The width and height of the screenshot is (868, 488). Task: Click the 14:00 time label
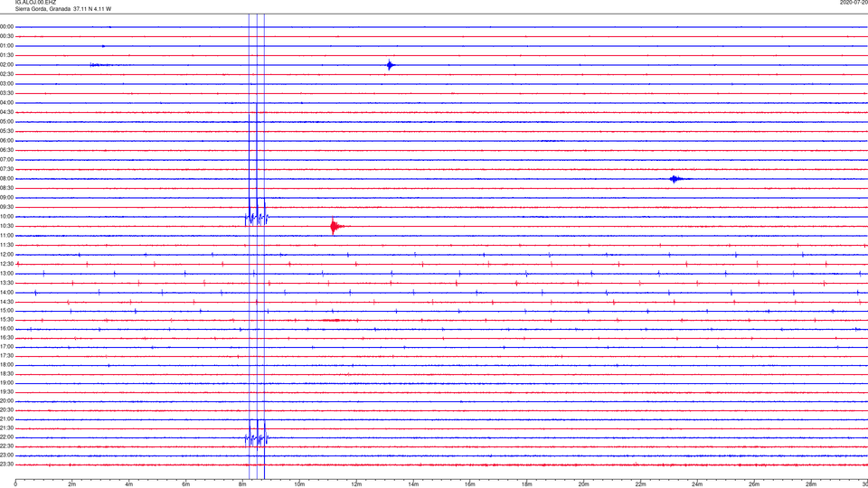(7, 292)
